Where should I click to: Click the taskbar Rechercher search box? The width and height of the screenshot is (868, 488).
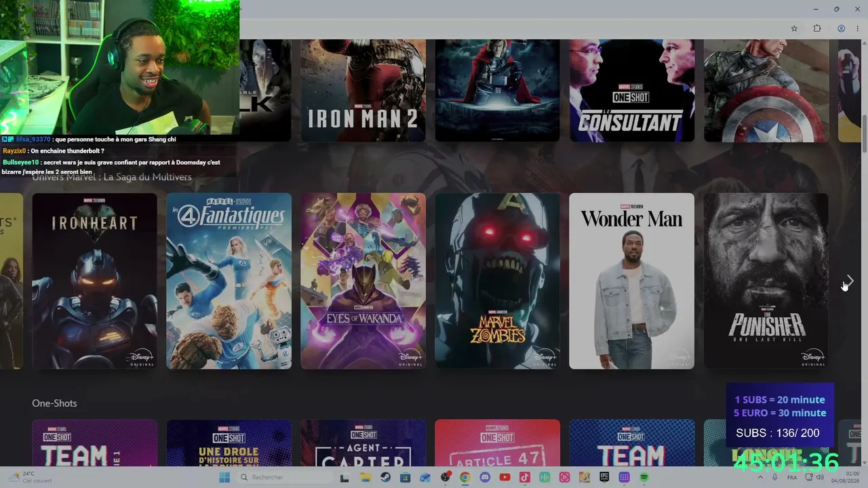coord(285,477)
